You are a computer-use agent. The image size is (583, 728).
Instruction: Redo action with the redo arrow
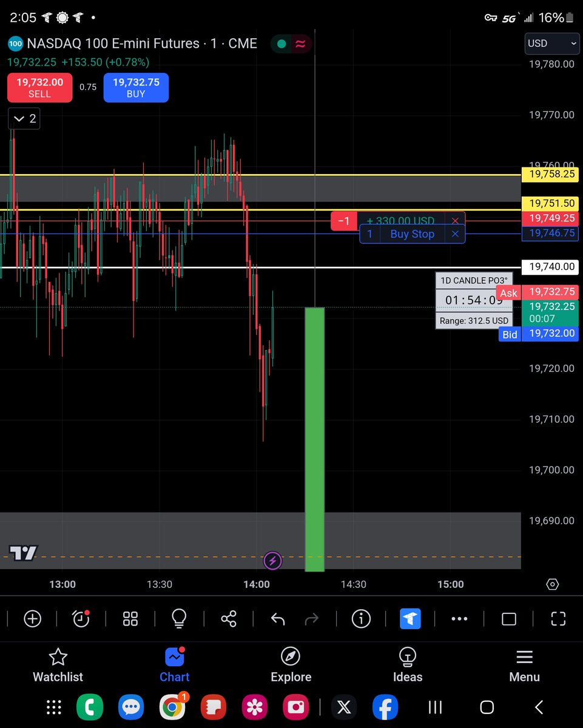tap(311, 619)
